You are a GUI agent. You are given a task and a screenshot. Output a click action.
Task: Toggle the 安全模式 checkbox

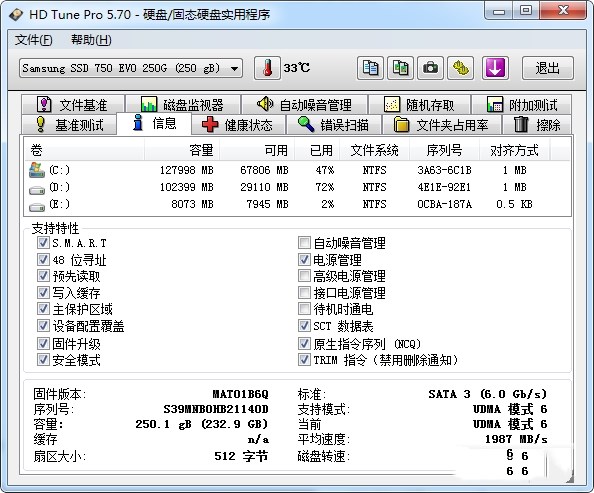click(x=43, y=360)
